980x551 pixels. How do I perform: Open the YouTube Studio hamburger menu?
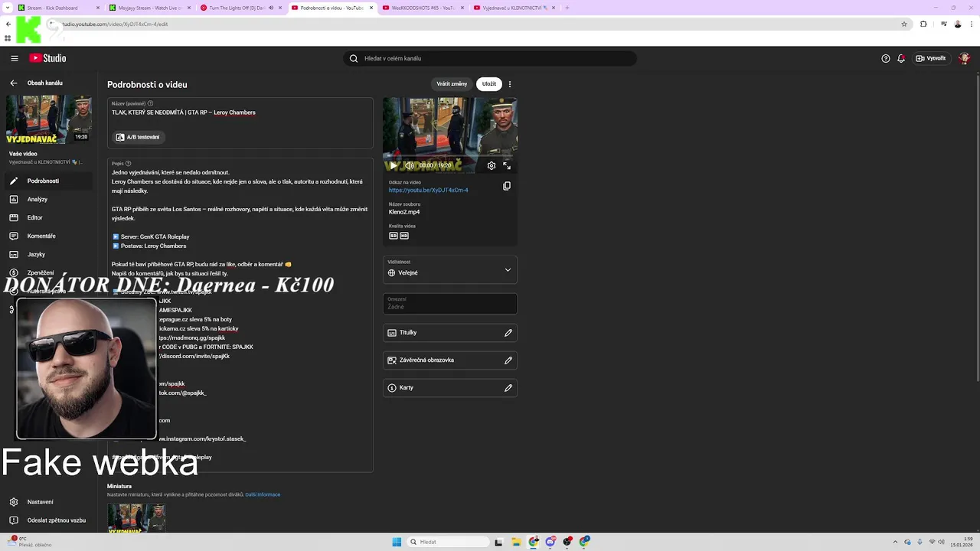click(x=15, y=58)
